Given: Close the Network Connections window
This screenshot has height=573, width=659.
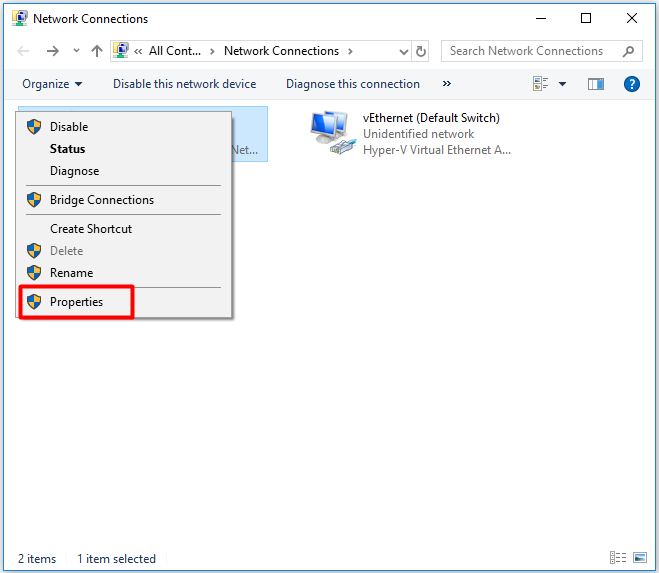Looking at the screenshot, I should pos(632,18).
